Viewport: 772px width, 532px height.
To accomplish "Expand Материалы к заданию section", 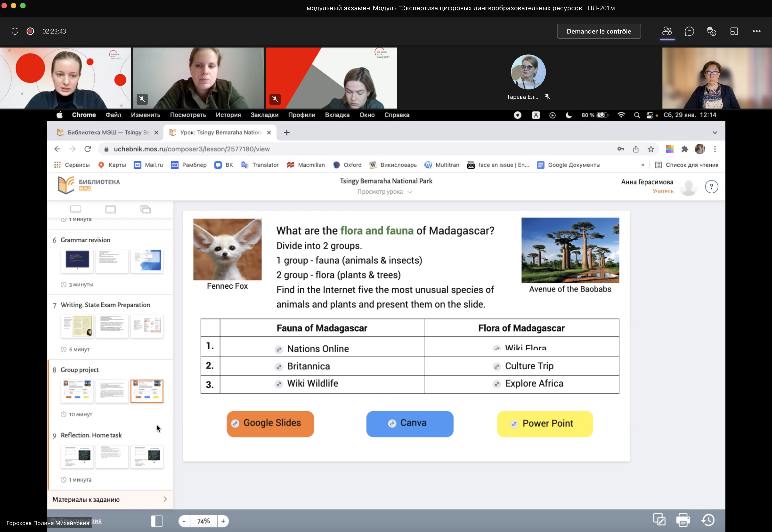I will click(110, 499).
